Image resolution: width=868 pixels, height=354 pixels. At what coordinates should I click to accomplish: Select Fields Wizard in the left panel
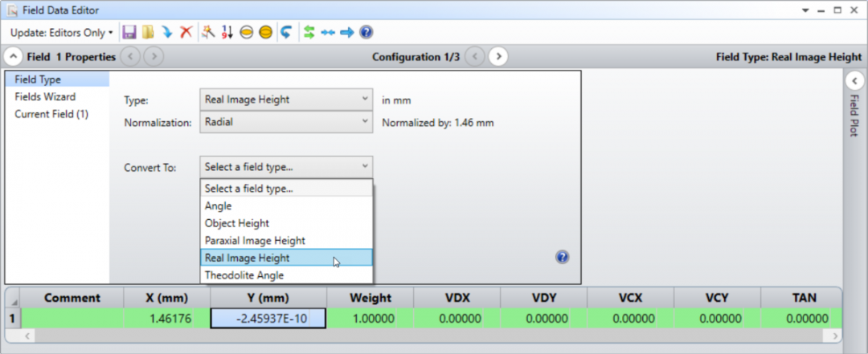45,96
